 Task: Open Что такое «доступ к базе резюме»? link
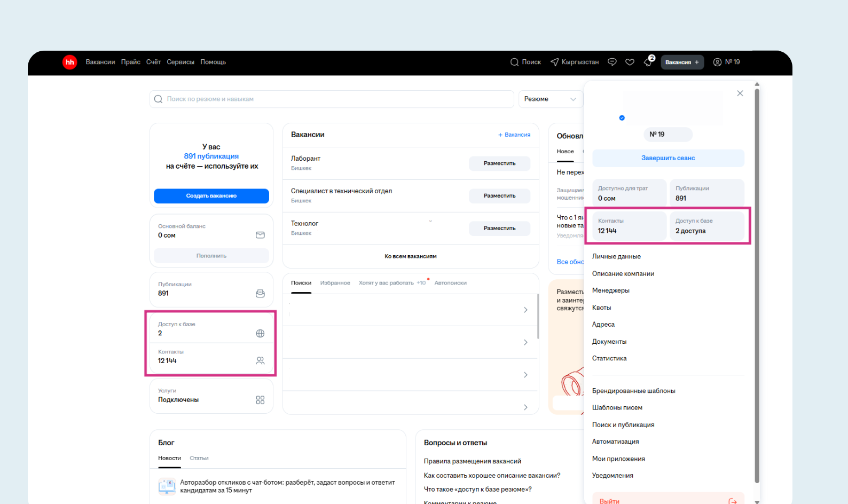478,489
